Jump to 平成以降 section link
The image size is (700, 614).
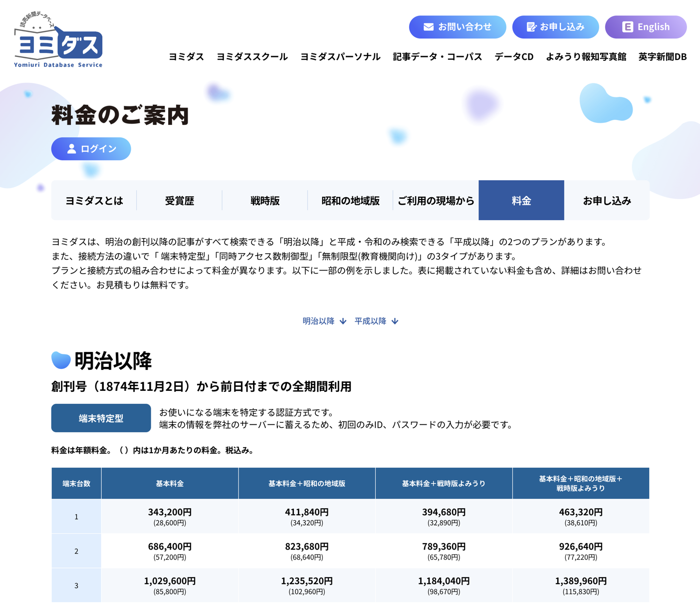(376, 321)
